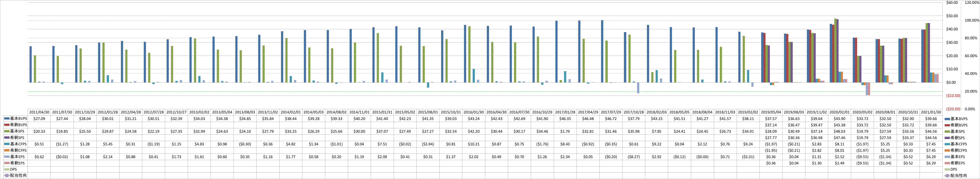The width and height of the screenshot is (980, 179).
Task: Select the ($3.31) EPS cell
Action: 748,157
